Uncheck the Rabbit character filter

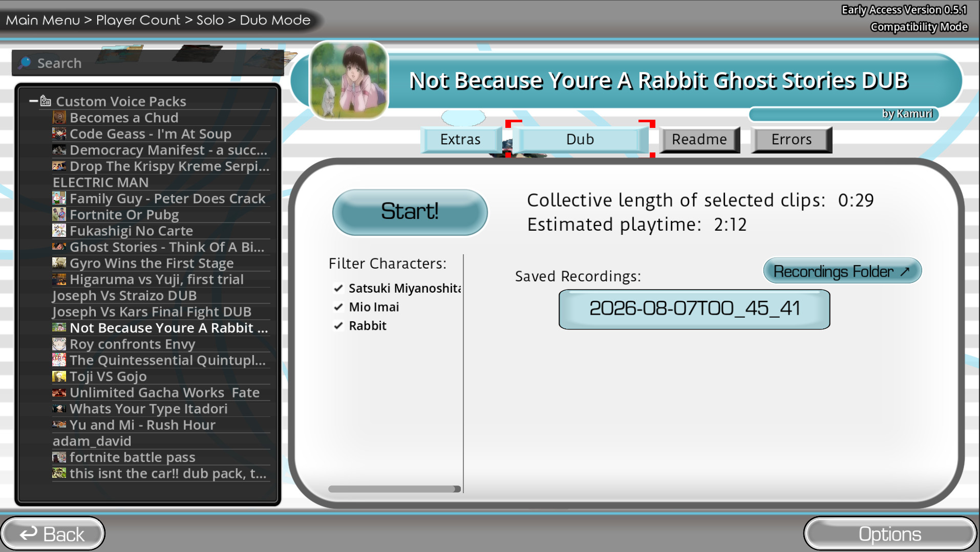338,326
